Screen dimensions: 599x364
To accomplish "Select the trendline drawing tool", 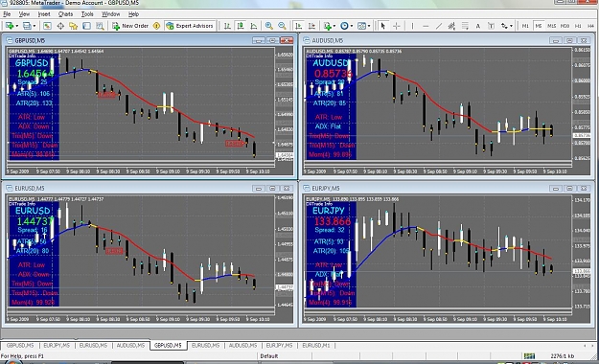I will 439,26.
